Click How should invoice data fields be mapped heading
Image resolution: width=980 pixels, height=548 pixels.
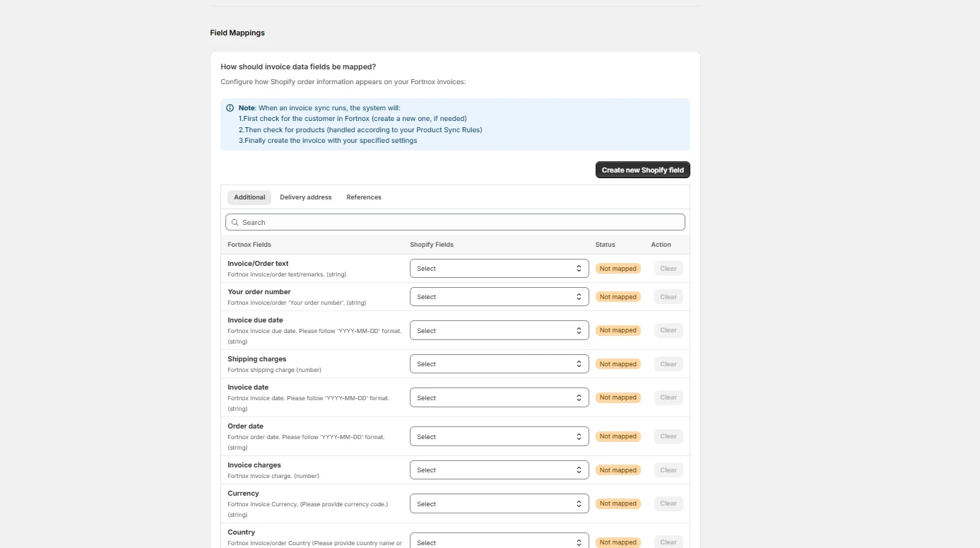298,67
